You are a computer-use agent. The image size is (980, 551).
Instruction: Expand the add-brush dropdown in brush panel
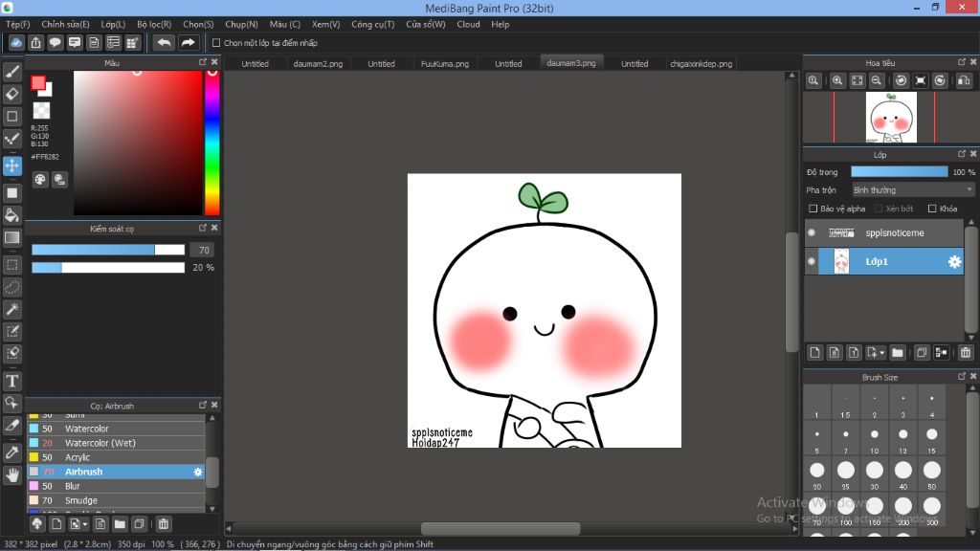click(85, 524)
